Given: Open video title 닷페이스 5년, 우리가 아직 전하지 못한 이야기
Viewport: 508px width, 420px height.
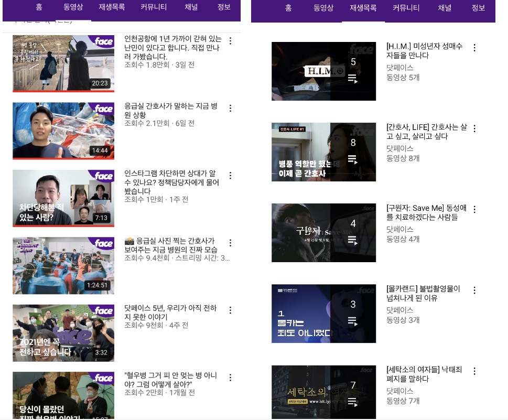Looking at the screenshot, I should coord(170,313).
